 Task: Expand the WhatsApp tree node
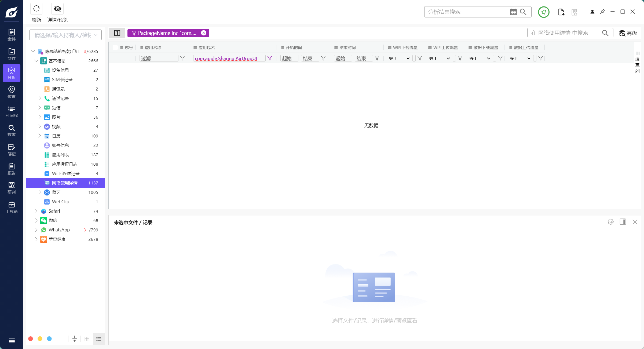click(x=36, y=230)
